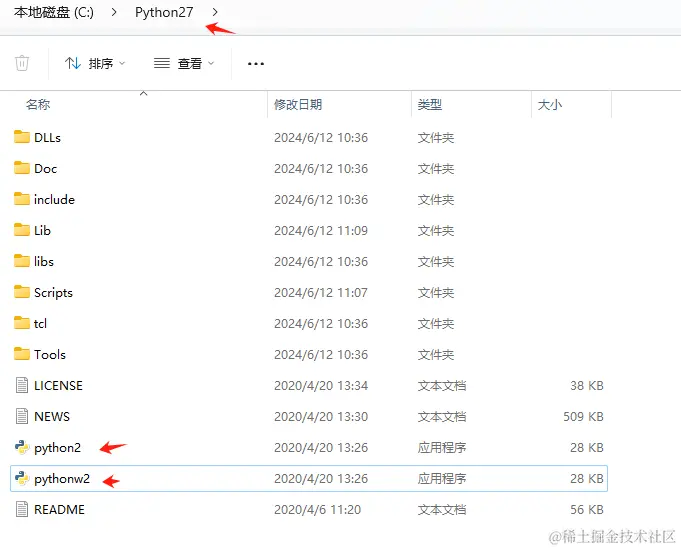Click the 38 KB size of LICENSE
Screen dimensions: 681x550
tap(587, 386)
